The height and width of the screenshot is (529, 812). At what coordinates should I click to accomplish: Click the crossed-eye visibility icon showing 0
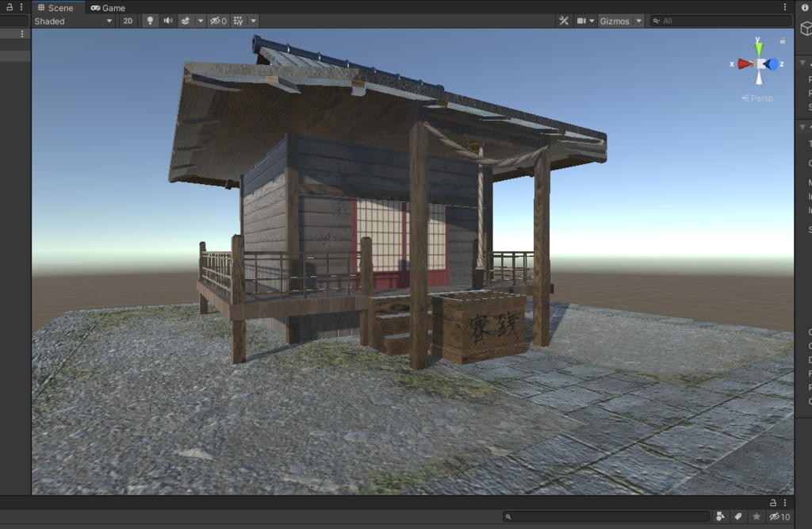tap(216, 21)
